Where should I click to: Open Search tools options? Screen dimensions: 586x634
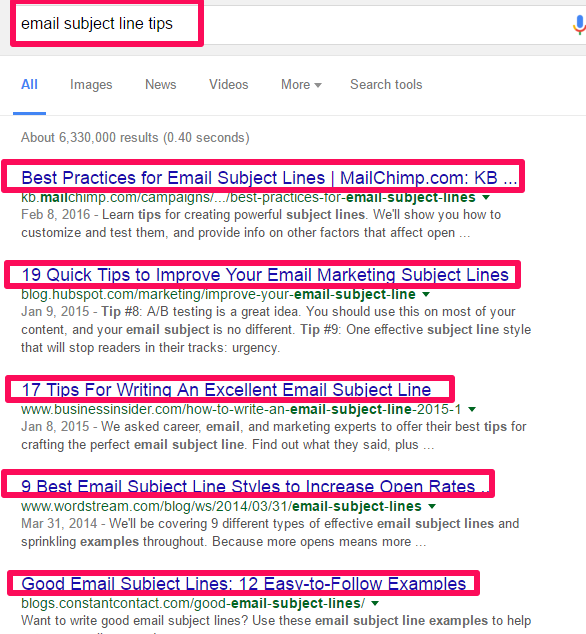point(386,85)
